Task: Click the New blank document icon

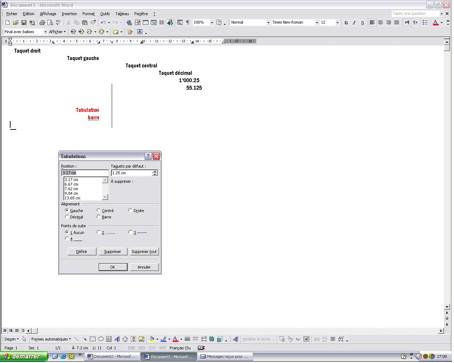Action: [8, 22]
